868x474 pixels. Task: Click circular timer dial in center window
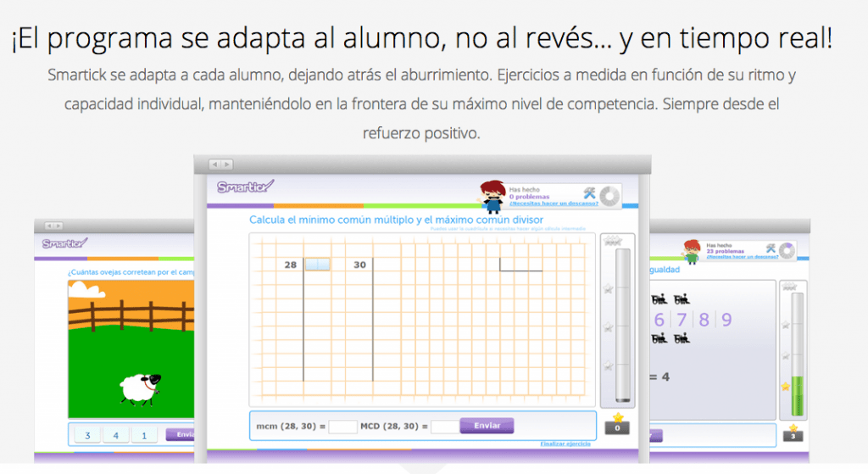pos(609,196)
